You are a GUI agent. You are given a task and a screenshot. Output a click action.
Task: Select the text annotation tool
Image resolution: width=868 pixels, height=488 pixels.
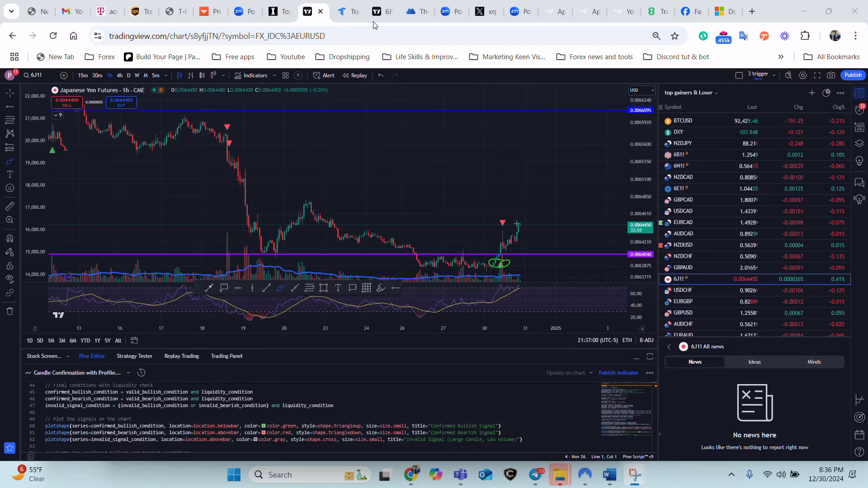click(x=10, y=174)
